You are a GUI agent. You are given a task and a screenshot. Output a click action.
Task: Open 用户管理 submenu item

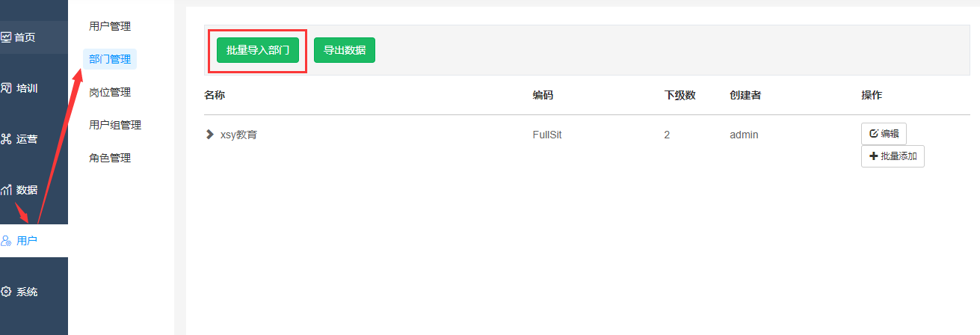point(110,26)
